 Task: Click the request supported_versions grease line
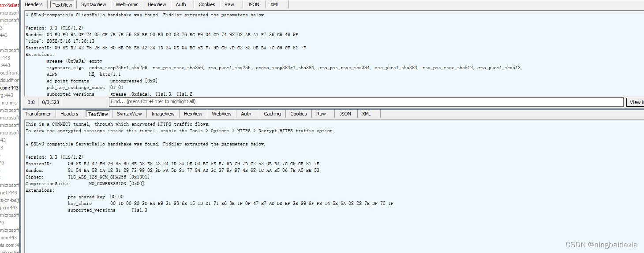pyautogui.click(x=120, y=94)
